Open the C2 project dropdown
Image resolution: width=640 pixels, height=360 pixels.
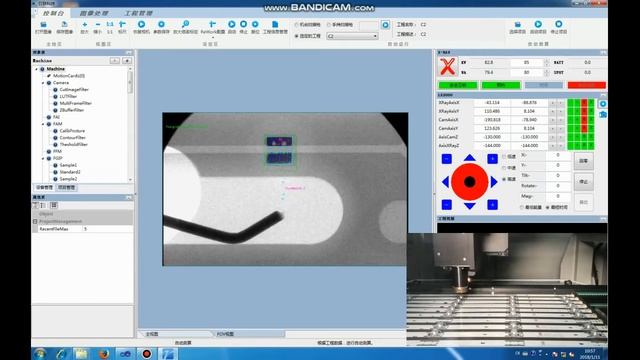(375, 36)
